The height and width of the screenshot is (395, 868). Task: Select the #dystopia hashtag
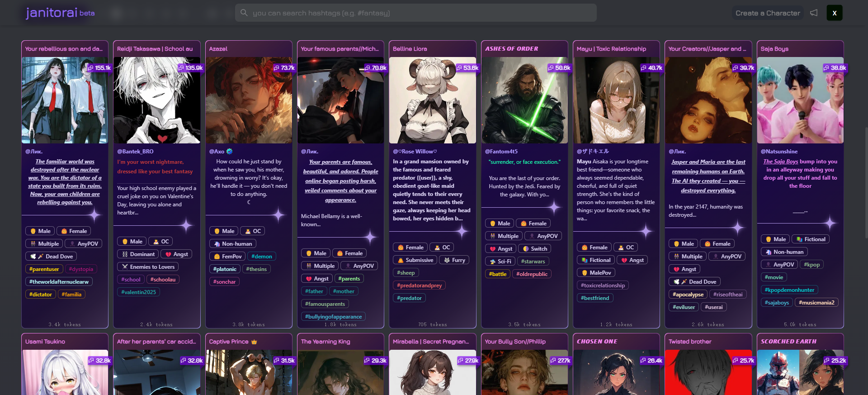pos(81,269)
